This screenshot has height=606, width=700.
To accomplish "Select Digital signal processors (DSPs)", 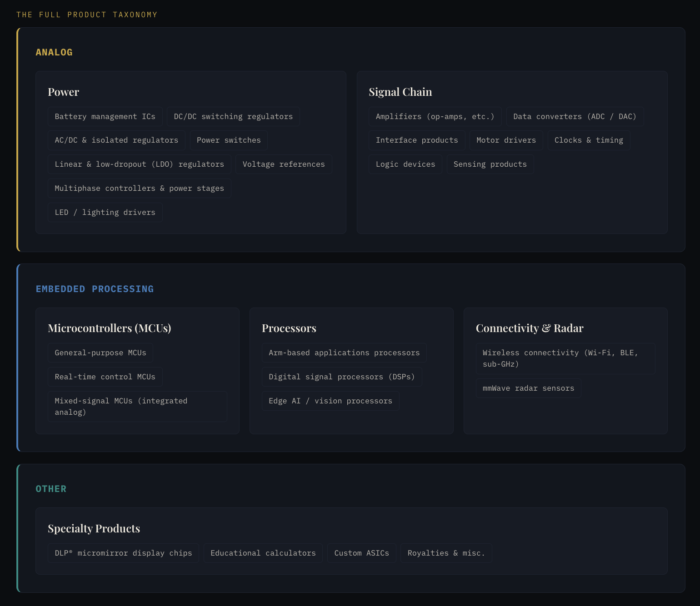I will click(342, 377).
